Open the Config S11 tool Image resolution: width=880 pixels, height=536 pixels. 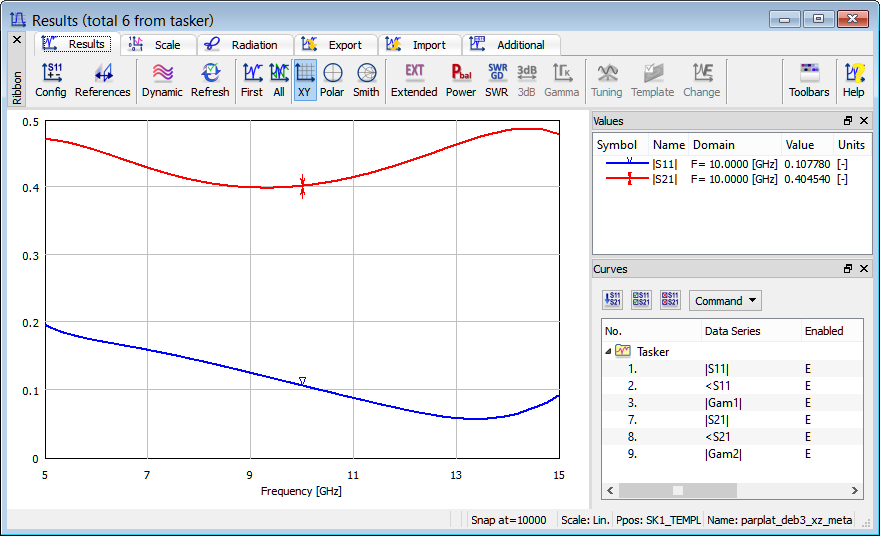[51, 80]
